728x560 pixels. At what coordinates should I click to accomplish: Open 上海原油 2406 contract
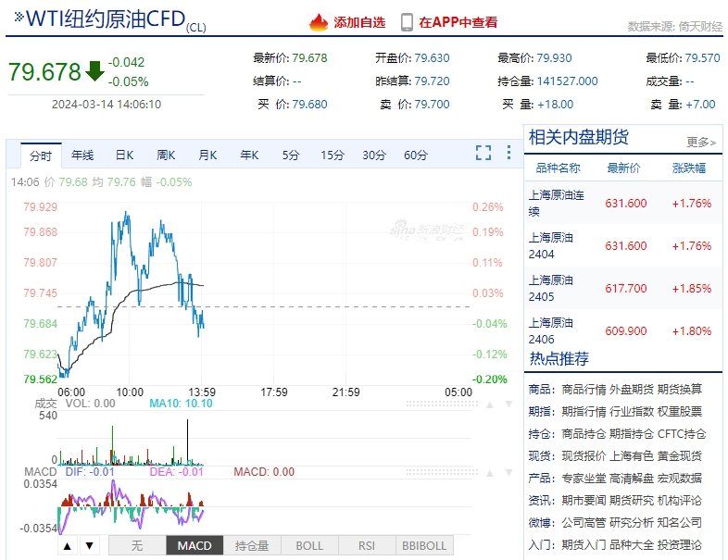click(623, 330)
